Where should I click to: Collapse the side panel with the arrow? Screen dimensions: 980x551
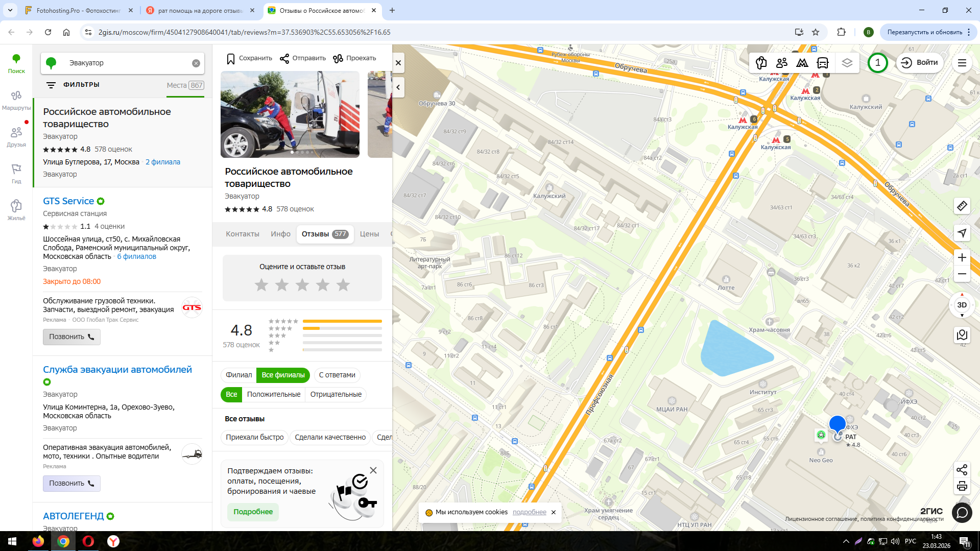pyautogui.click(x=398, y=87)
